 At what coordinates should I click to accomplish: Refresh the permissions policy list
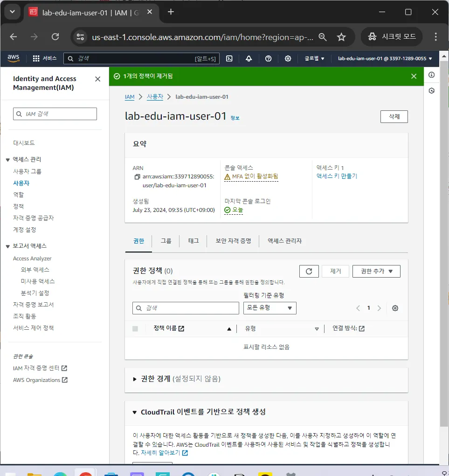pos(309,271)
